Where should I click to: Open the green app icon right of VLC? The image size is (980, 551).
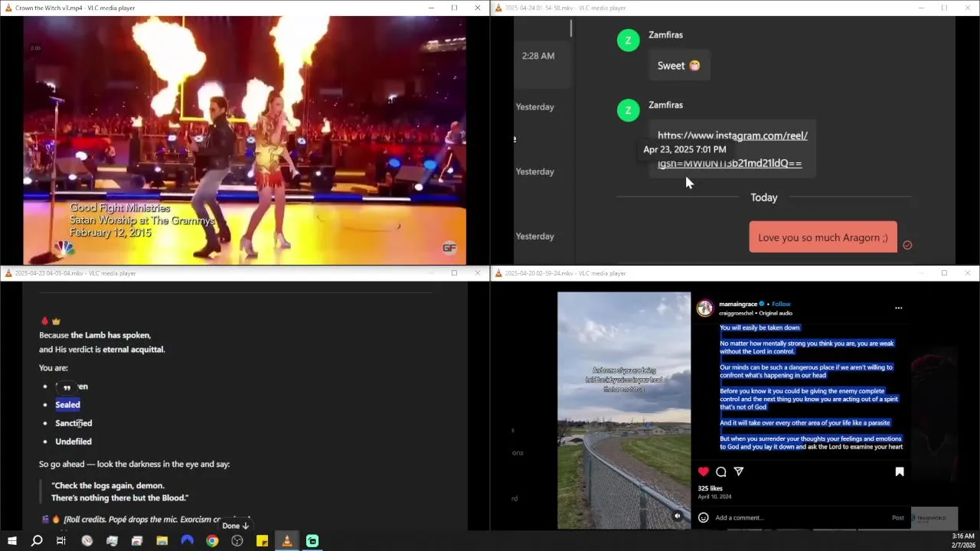pos(312,541)
